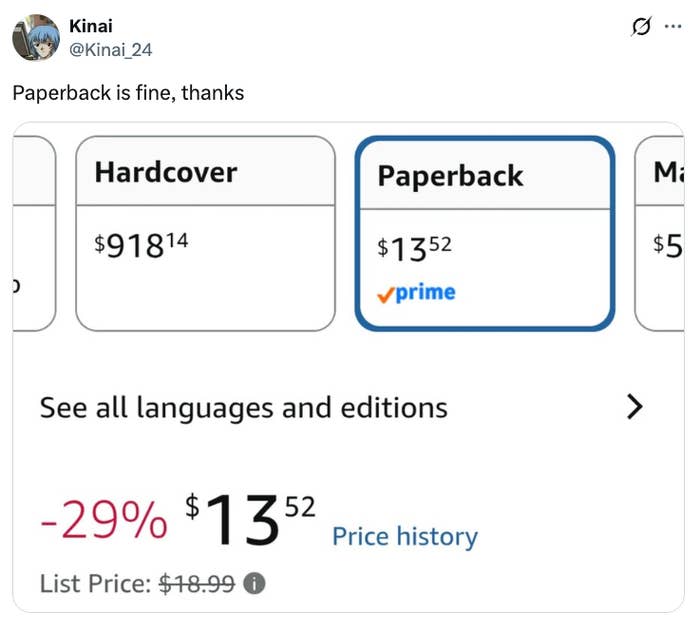Open the three-dot more options menu

point(673,26)
